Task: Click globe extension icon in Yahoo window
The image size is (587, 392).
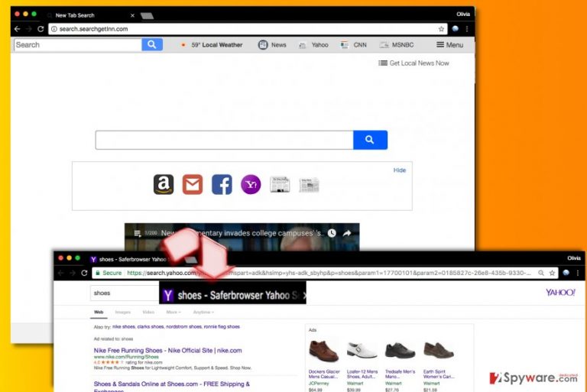Action: click(x=566, y=273)
